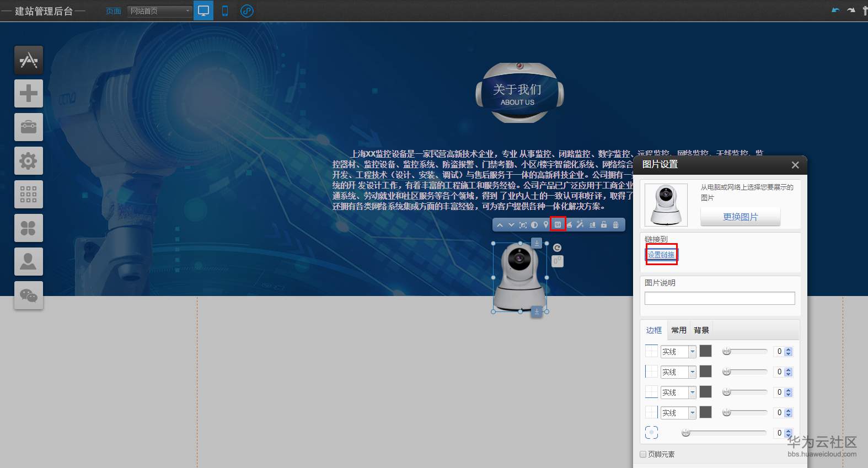Click the redo arrow in top bar
This screenshot has height=468, width=868.
(851, 10)
